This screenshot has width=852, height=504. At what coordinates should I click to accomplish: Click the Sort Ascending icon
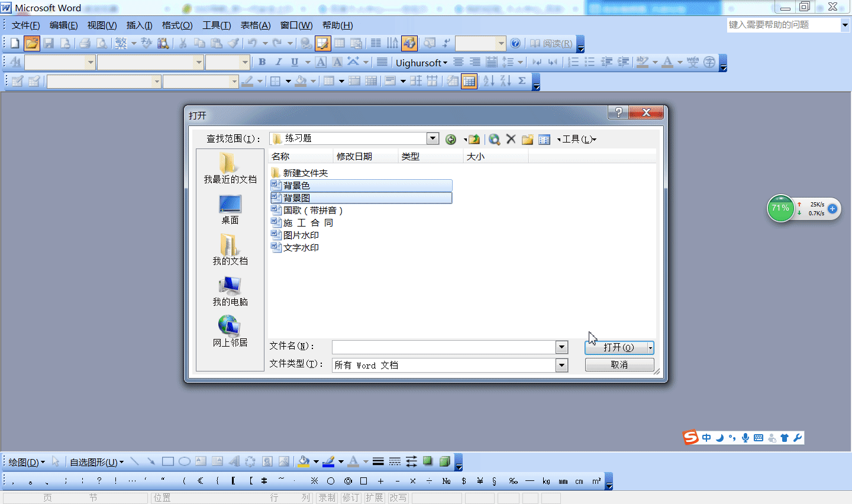point(489,81)
